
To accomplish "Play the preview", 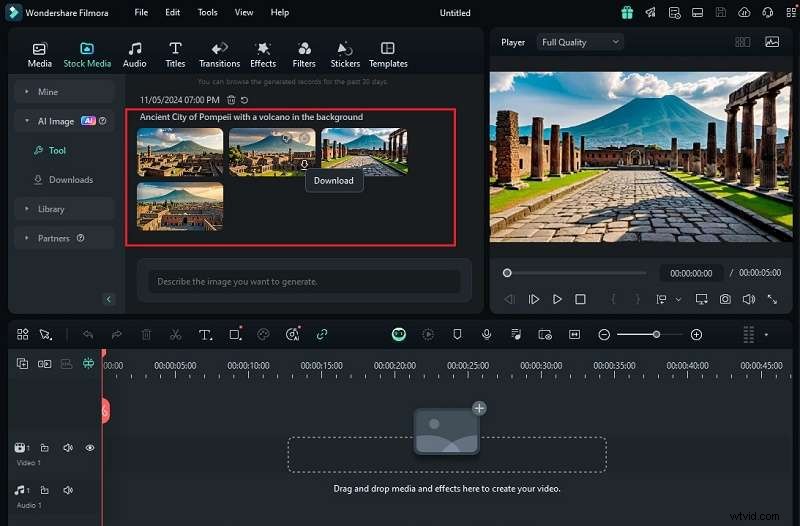I will pyautogui.click(x=557, y=299).
